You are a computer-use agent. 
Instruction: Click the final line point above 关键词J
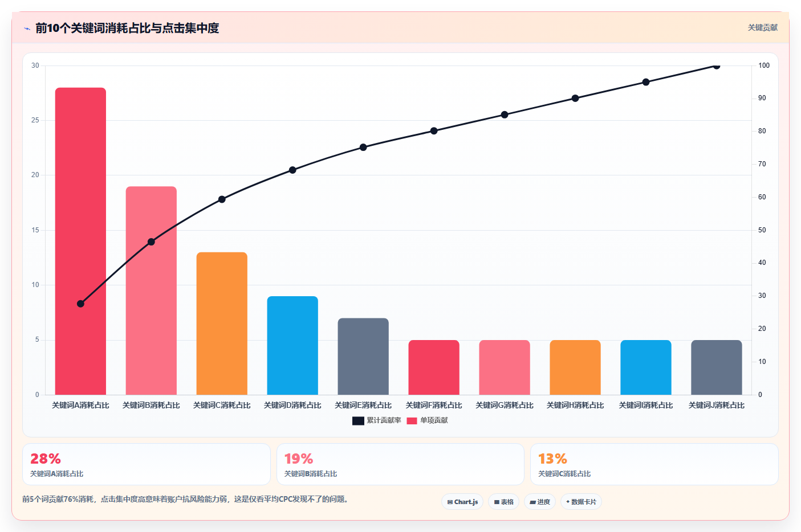717,66
